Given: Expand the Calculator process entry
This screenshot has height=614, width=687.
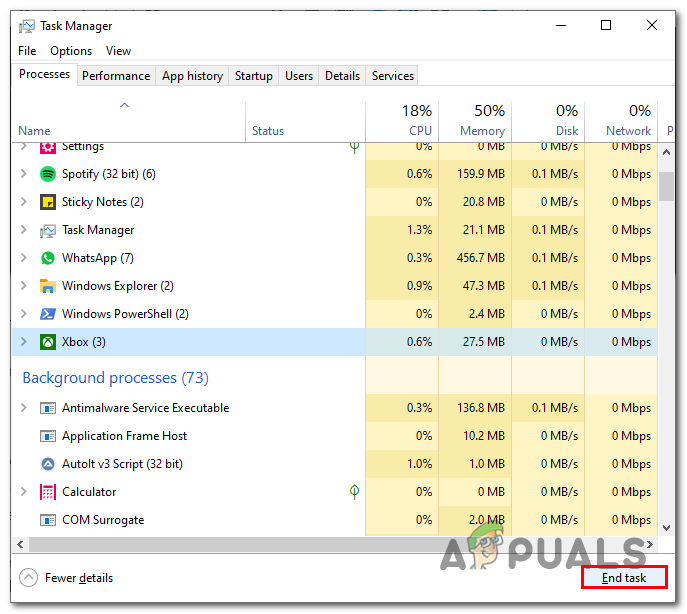Looking at the screenshot, I should pyautogui.click(x=24, y=492).
